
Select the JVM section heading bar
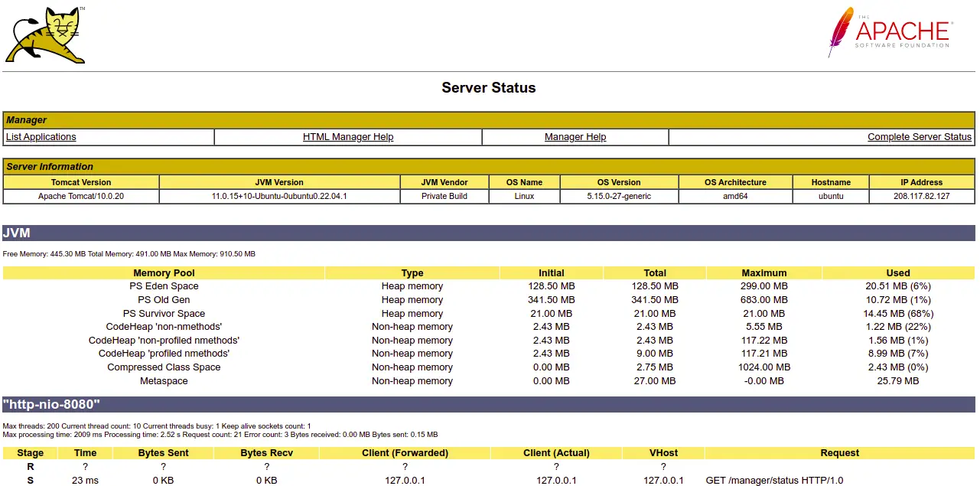[x=489, y=233]
